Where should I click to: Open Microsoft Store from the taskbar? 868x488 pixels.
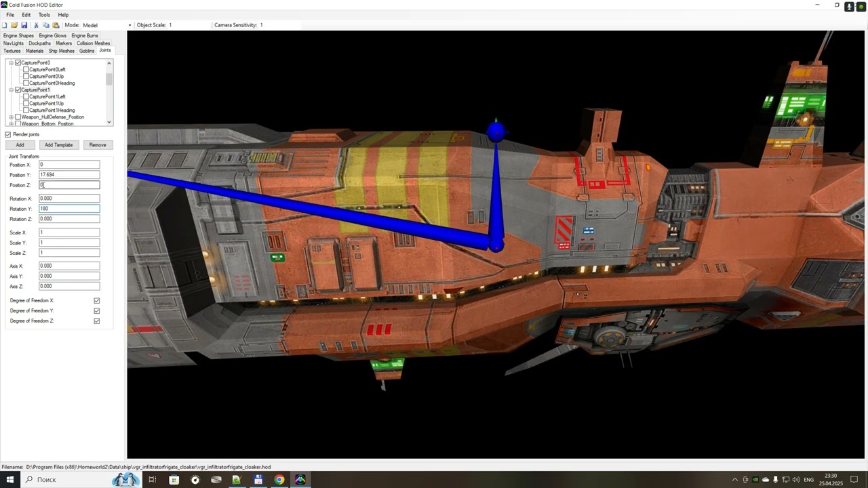(x=174, y=480)
